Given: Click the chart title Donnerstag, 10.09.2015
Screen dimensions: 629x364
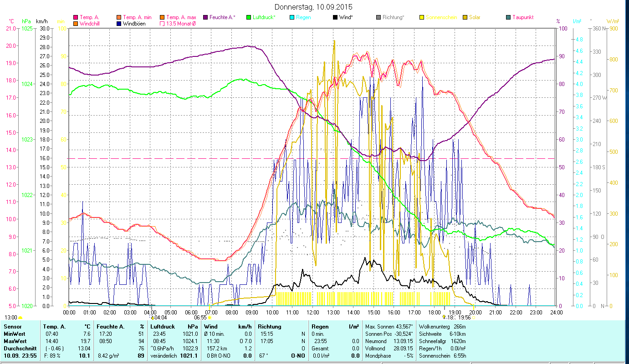Looking at the screenshot, I should point(314,7).
